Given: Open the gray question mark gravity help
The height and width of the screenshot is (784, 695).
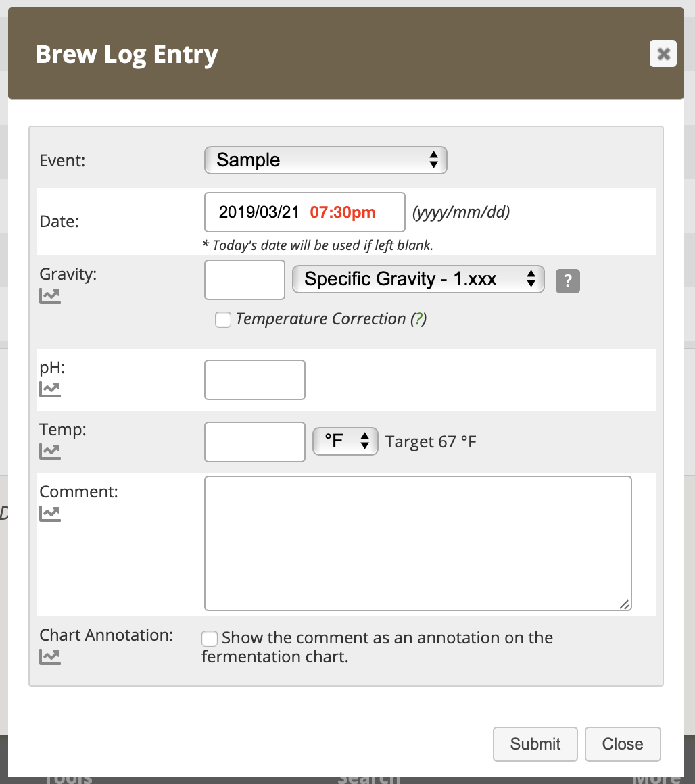Looking at the screenshot, I should 567,281.
